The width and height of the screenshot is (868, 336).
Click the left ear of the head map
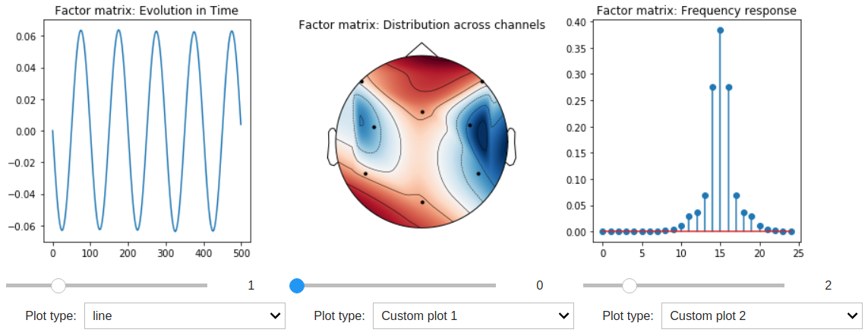click(332, 146)
